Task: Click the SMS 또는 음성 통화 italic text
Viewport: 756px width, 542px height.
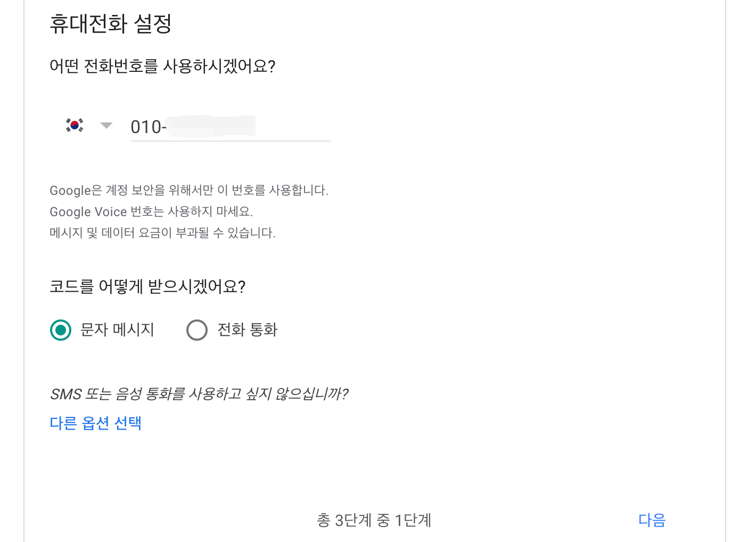Action: [199, 394]
